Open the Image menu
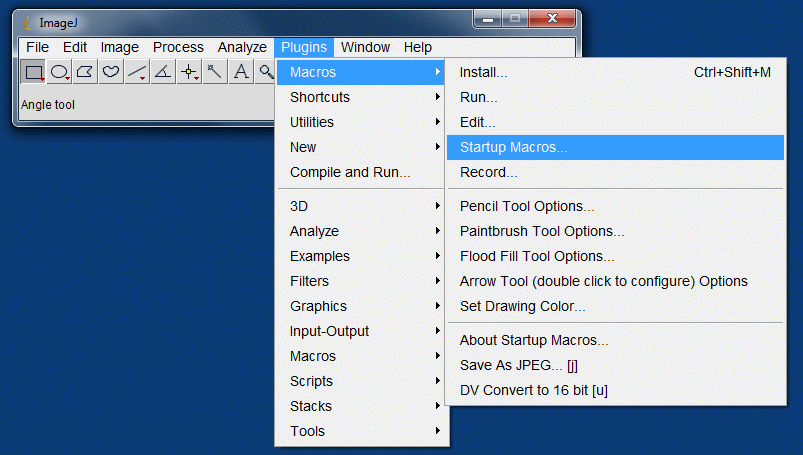The height and width of the screenshot is (455, 803). [119, 47]
